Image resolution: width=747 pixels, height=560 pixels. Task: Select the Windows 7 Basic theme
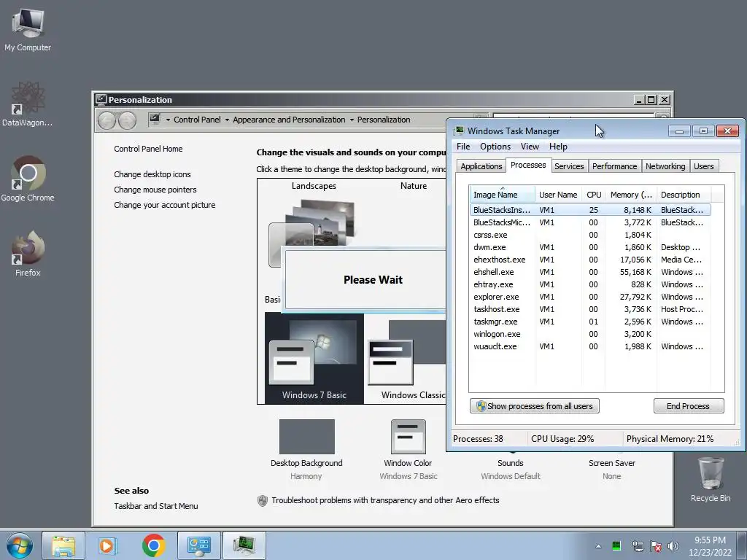[314, 358]
